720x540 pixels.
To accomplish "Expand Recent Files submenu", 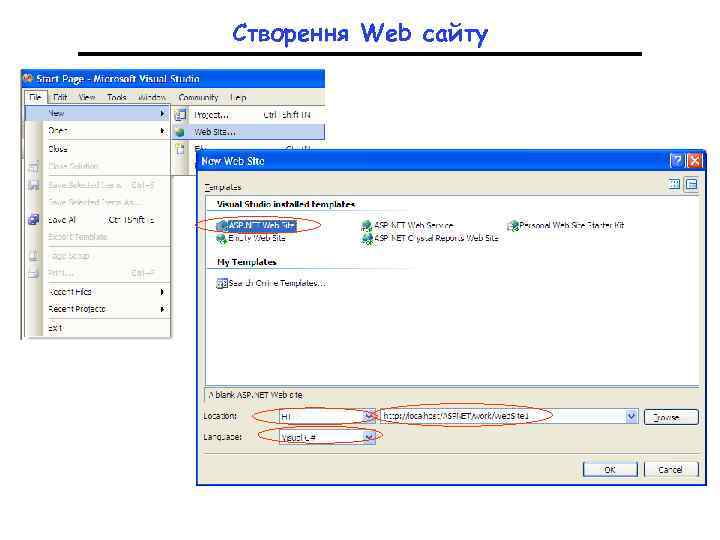I will coord(98,292).
